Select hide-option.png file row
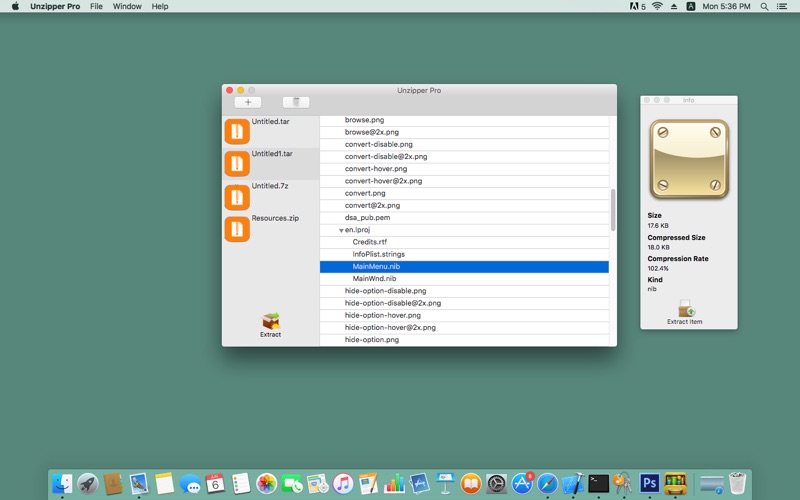 [464, 340]
